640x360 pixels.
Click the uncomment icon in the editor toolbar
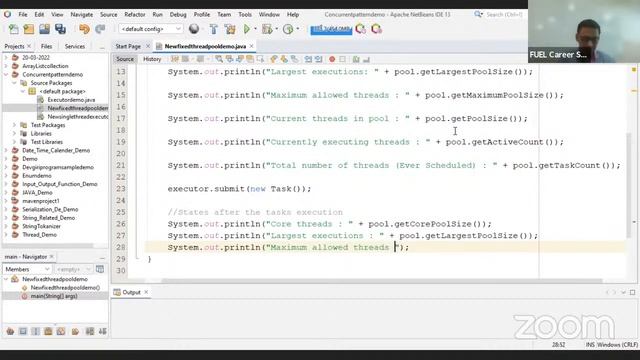(366, 59)
